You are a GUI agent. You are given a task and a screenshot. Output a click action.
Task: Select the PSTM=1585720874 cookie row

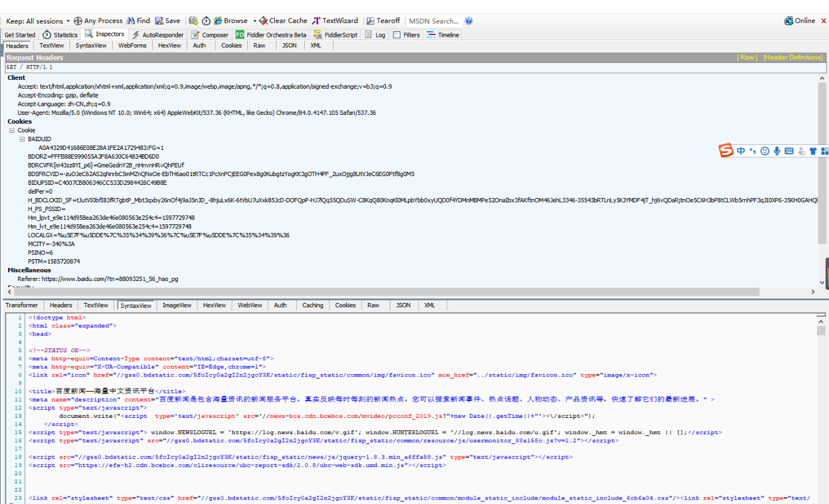(54, 262)
